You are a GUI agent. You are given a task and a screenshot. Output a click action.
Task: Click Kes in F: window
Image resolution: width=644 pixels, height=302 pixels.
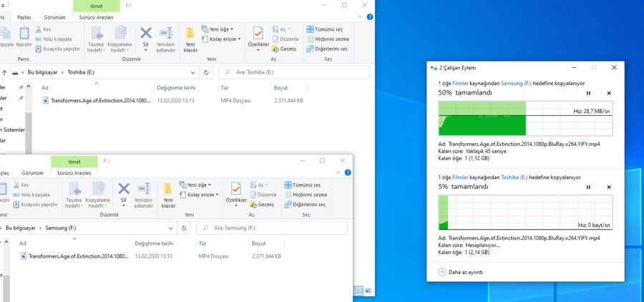pyautogui.click(x=21, y=185)
